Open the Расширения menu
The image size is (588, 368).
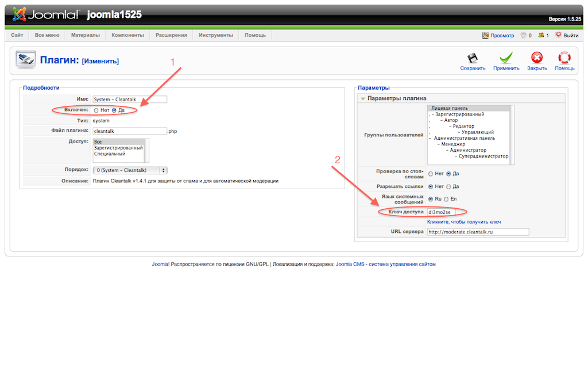pyautogui.click(x=171, y=35)
